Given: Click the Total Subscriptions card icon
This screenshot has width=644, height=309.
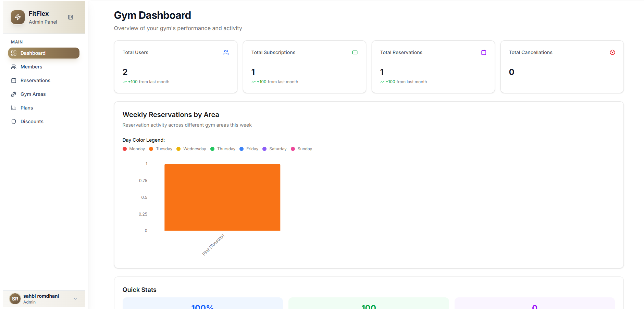Looking at the screenshot, I should point(355,52).
